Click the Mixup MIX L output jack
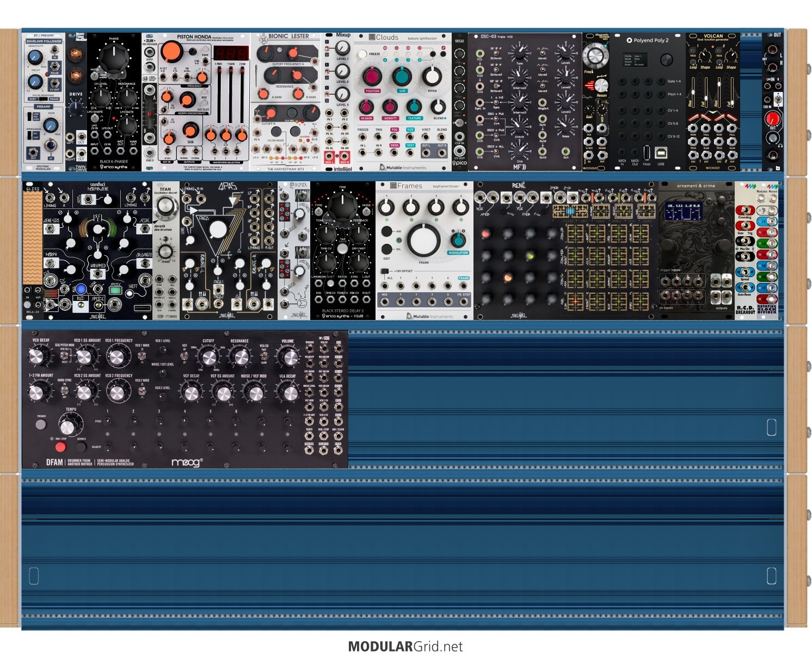Image resolution: width=812 pixels, height=658 pixels. point(329,156)
